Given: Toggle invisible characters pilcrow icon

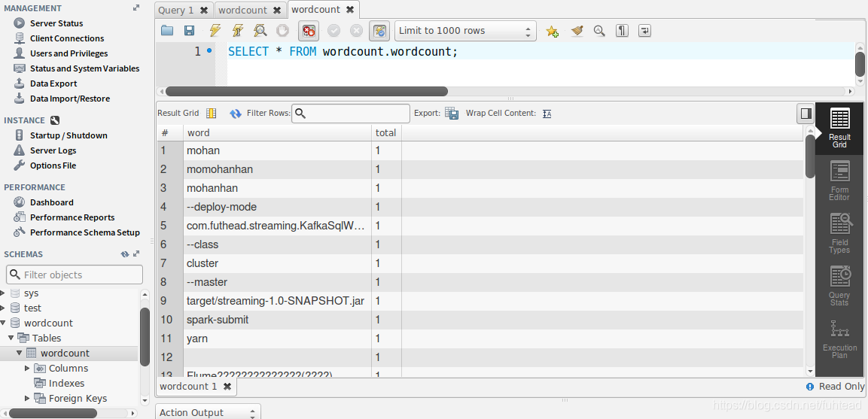Looking at the screenshot, I should coord(623,30).
